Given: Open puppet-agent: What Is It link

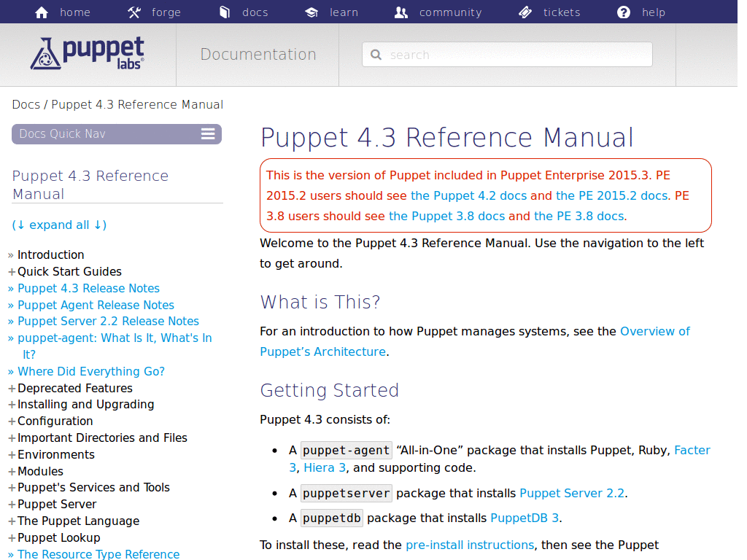Looking at the screenshot, I should (115, 346).
